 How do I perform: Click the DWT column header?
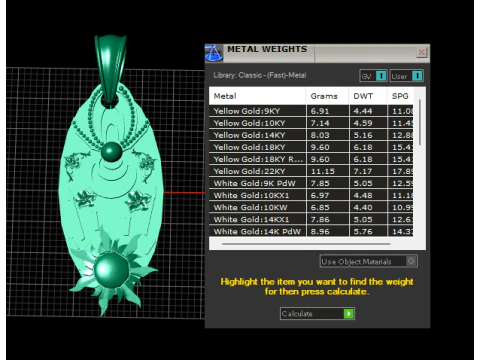368,96
